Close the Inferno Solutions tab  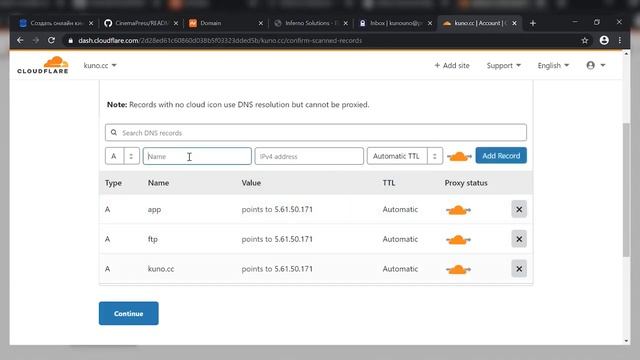tap(346, 23)
